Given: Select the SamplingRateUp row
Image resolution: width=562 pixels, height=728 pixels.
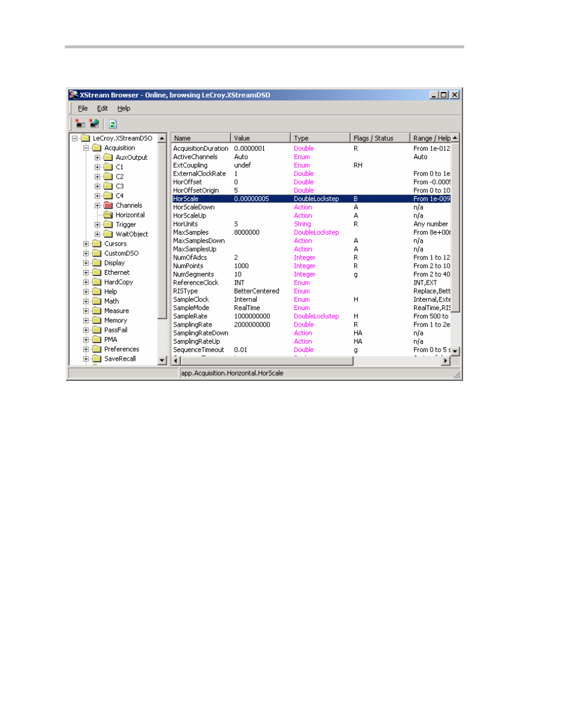Looking at the screenshot, I should [311, 341].
